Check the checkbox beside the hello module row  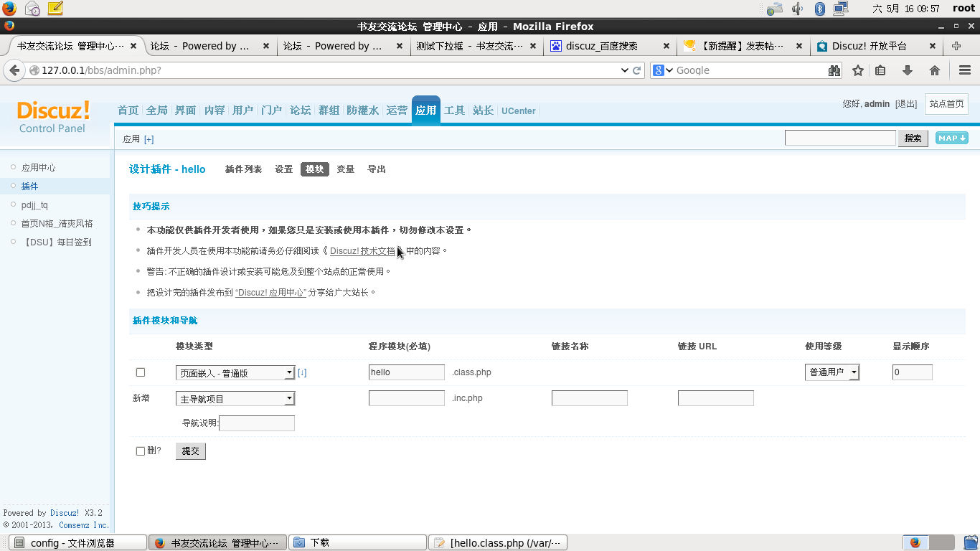point(141,372)
